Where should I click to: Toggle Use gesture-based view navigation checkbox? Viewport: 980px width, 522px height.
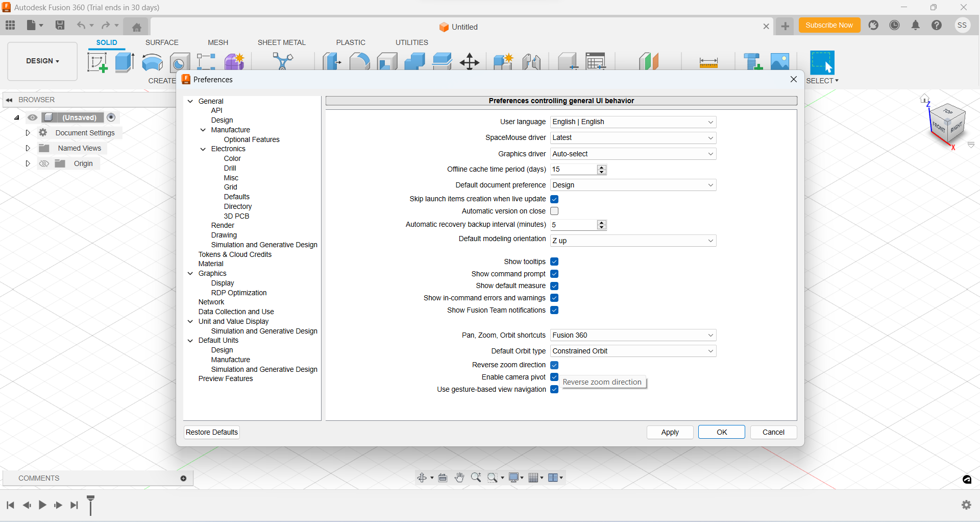(554, 390)
